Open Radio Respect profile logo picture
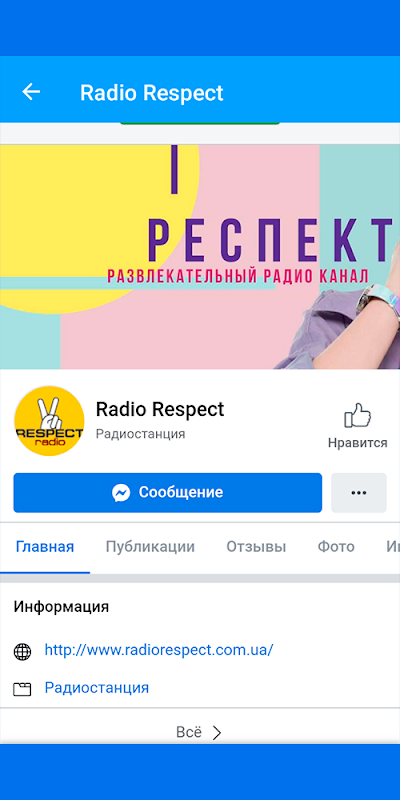This screenshot has height=800, width=400. (x=49, y=420)
